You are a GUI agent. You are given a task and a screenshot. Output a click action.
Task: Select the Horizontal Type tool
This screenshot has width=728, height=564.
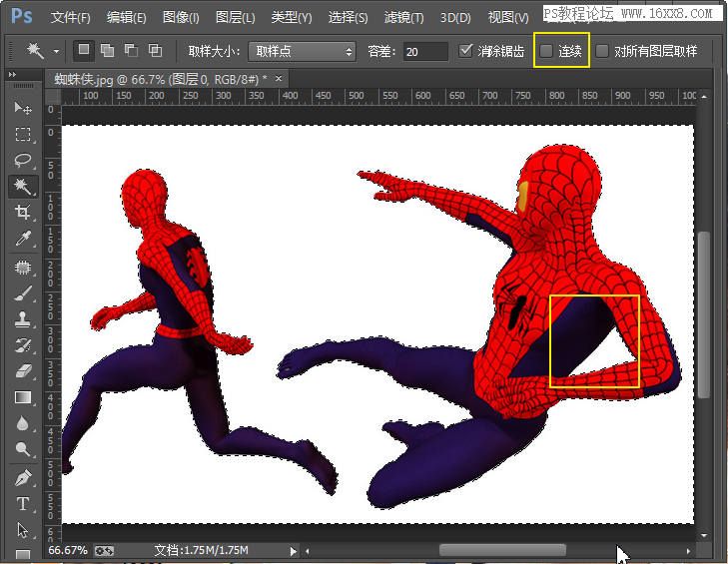(x=22, y=504)
